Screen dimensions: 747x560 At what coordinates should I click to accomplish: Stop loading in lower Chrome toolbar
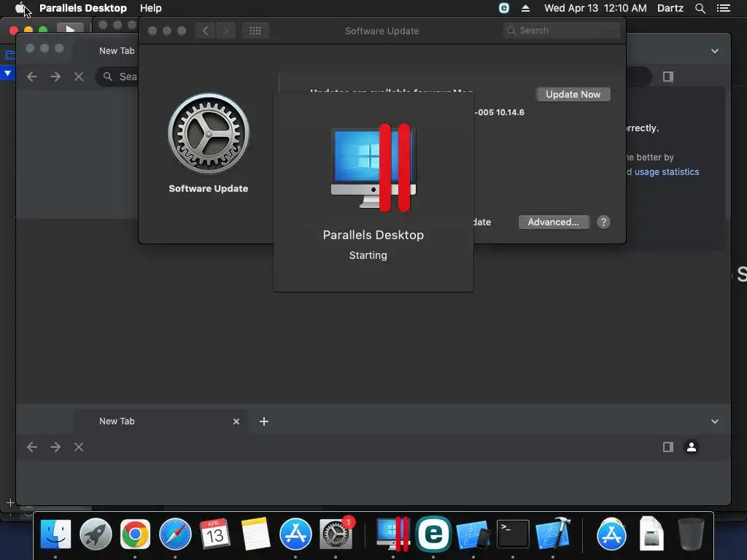[79, 447]
